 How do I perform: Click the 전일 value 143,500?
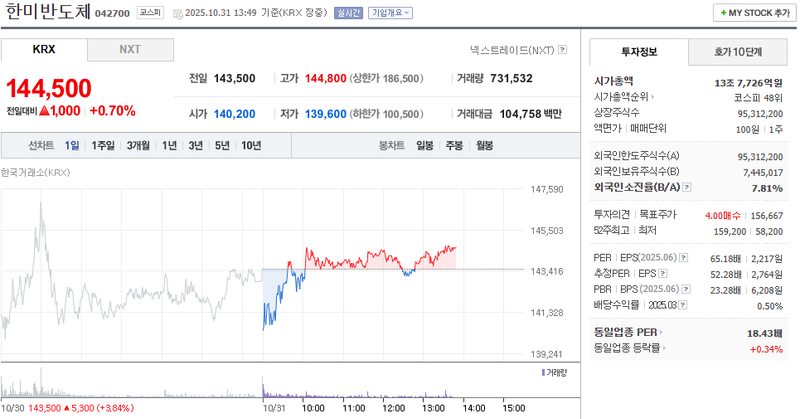pos(234,79)
